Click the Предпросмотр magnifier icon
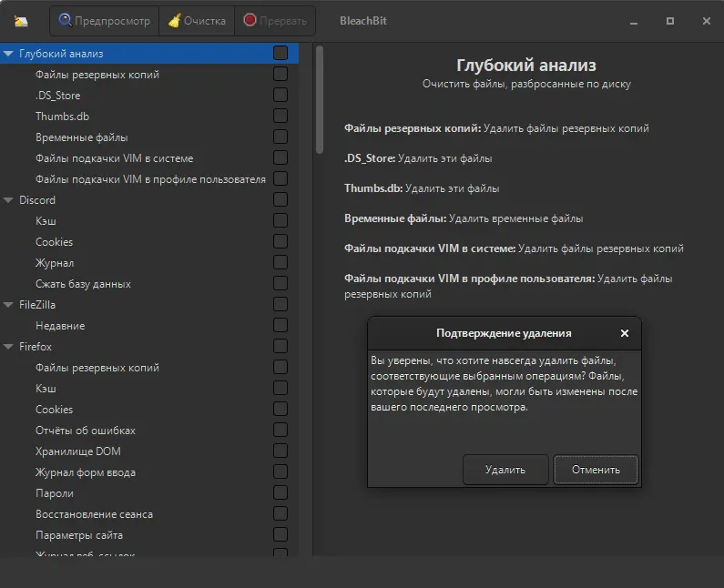Image resolution: width=724 pixels, height=588 pixels. tap(66, 20)
